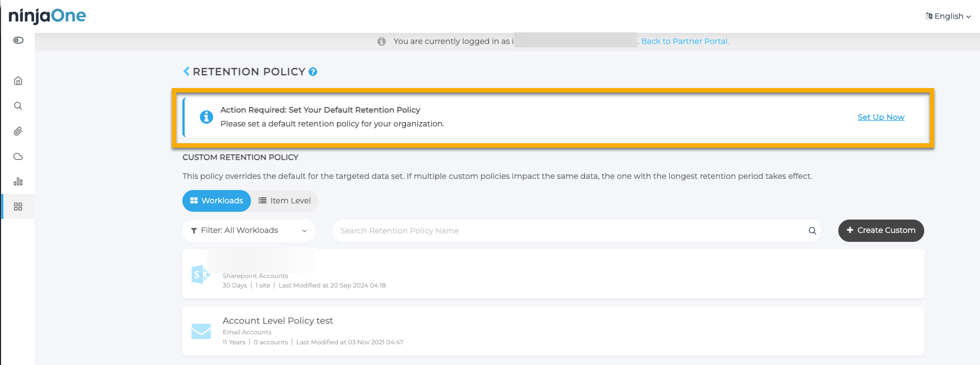Expand the Filter: All Workloads dropdown
This screenshot has height=365, width=980.
(249, 230)
